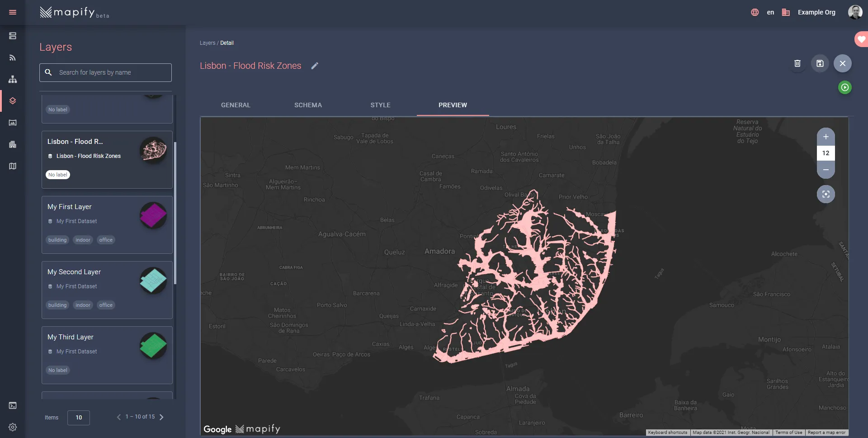Click the zoom level 12 indicator
The image size is (868, 438).
click(826, 153)
